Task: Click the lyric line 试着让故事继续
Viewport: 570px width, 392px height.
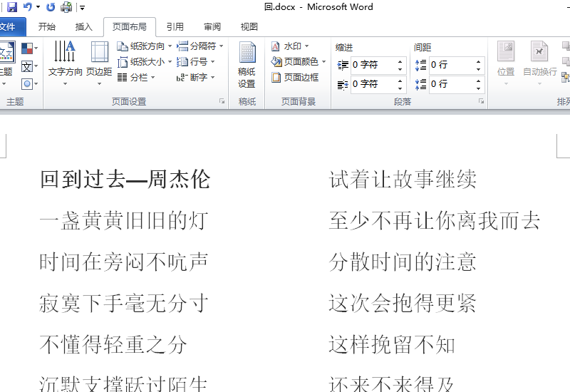Action: coord(403,180)
